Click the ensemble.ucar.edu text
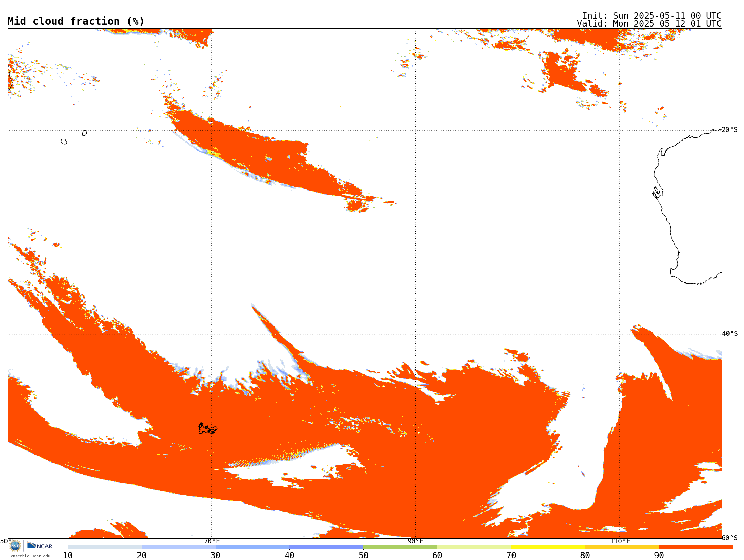This screenshot has width=744, height=560. click(x=30, y=556)
